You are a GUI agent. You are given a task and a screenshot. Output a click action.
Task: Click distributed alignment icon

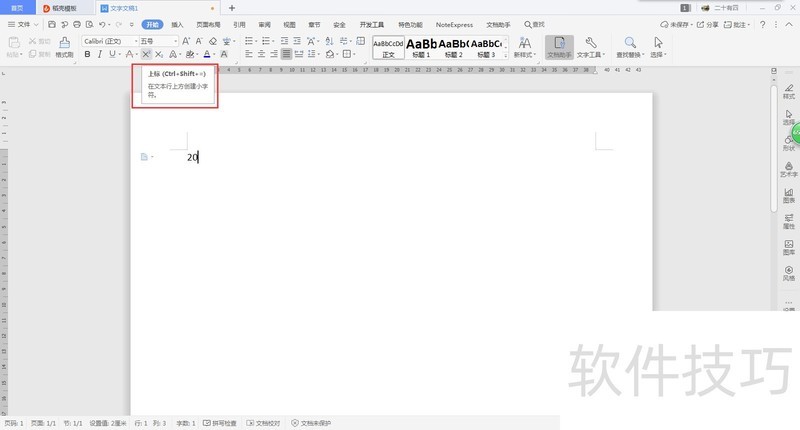[299, 54]
